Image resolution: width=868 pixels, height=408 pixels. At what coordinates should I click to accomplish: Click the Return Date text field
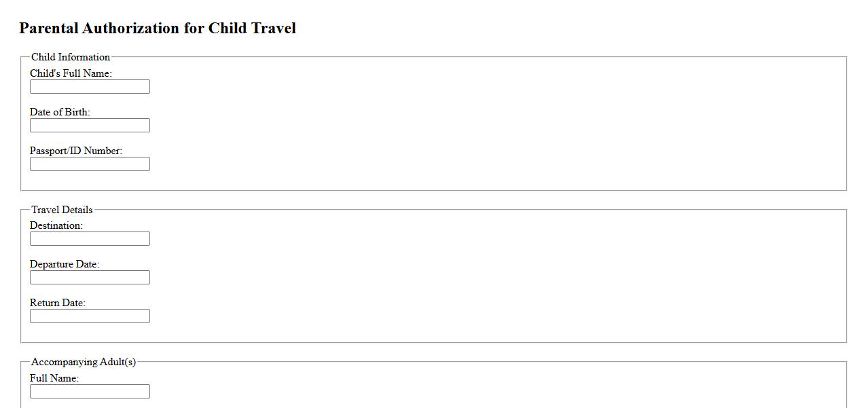click(x=90, y=316)
